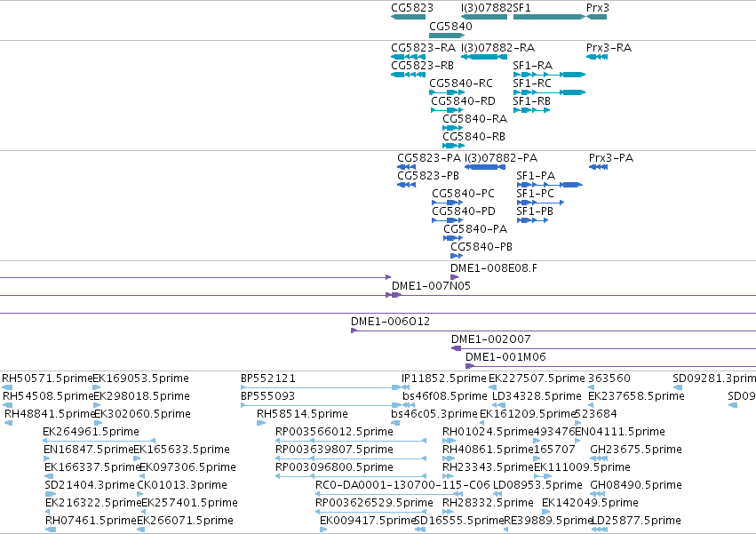756x534 pixels.
Task: Select protein SF1-PA
Action: click(536, 176)
